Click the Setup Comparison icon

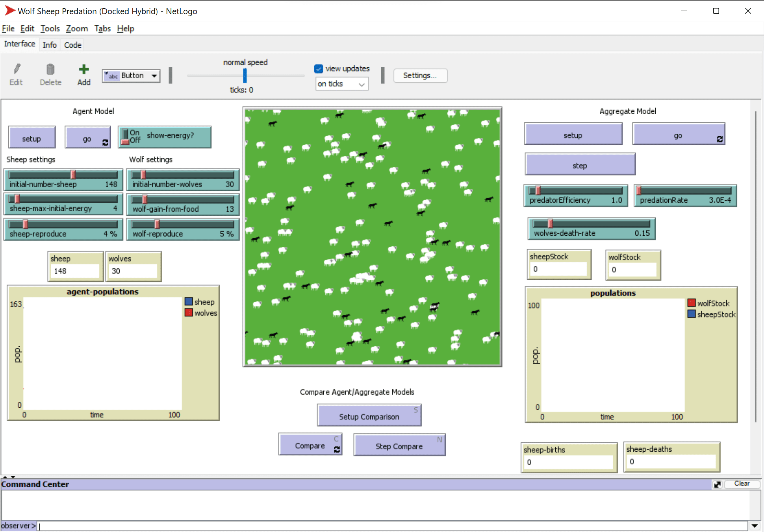[368, 416]
